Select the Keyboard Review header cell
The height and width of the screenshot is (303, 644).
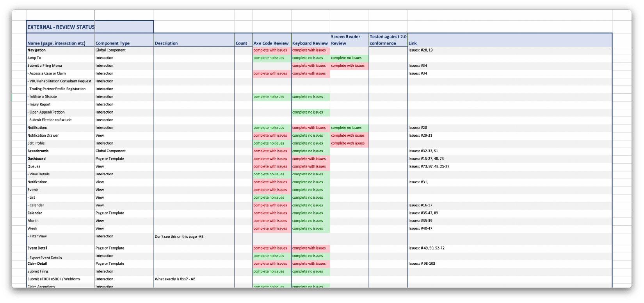pos(310,40)
